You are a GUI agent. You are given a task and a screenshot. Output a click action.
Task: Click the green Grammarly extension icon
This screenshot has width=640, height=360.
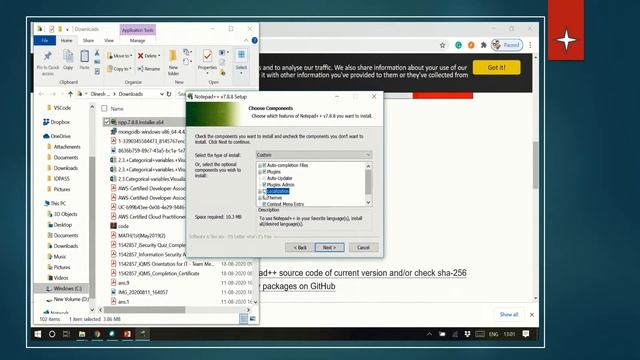[x=458, y=45]
